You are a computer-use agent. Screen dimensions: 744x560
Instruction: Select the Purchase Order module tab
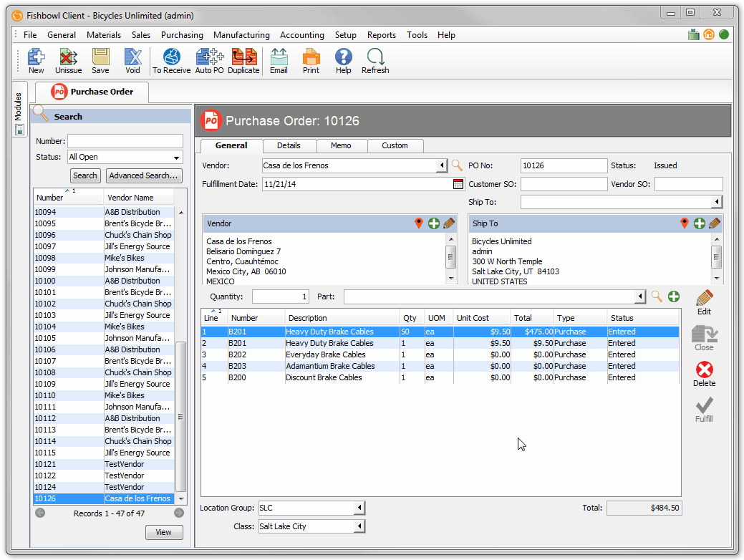pyautogui.click(x=92, y=92)
